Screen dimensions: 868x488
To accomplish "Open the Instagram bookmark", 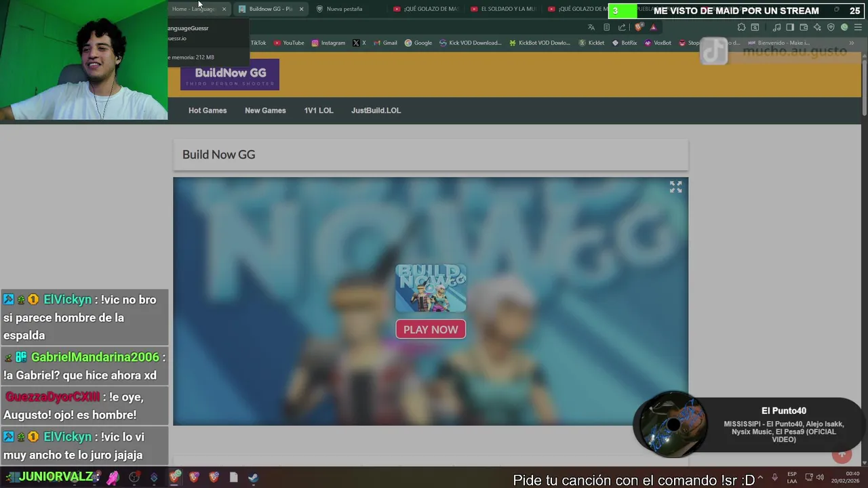I will tap(328, 43).
